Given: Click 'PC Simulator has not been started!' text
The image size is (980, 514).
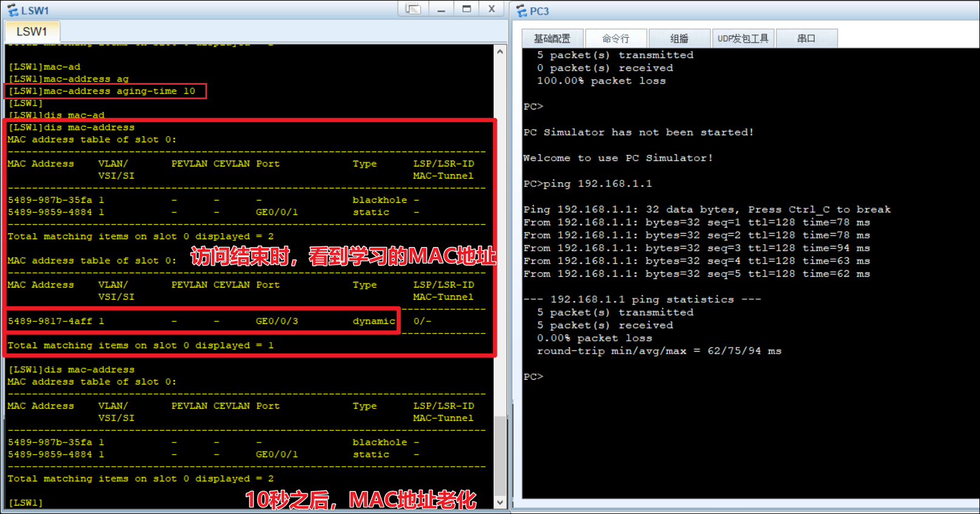Looking at the screenshot, I should pyautogui.click(x=638, y=132).
